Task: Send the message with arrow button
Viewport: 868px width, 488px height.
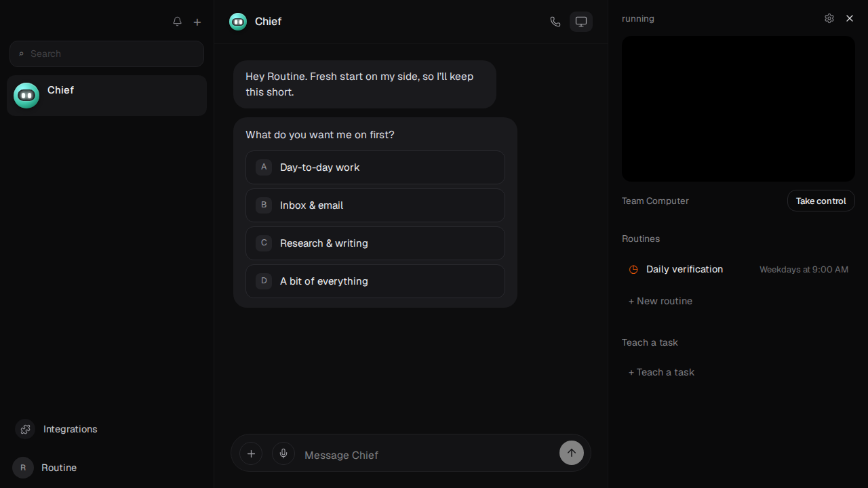Action: click(572, 453)
